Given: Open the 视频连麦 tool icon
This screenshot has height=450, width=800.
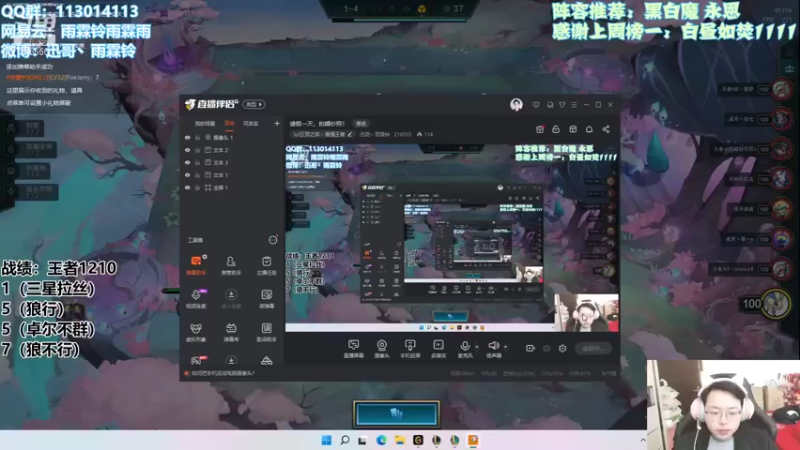Looking at the screenshot, I should coord(196,298).
